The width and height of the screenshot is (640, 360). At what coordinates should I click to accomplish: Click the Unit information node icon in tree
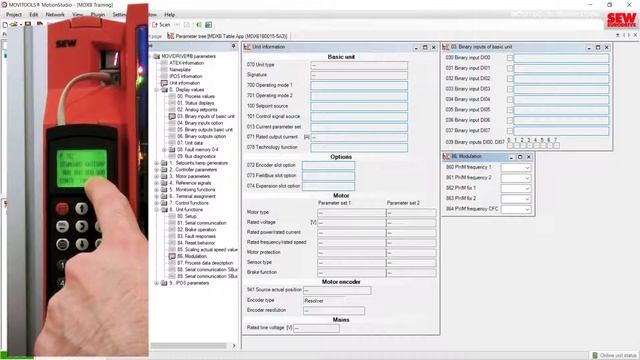[164, 83]
